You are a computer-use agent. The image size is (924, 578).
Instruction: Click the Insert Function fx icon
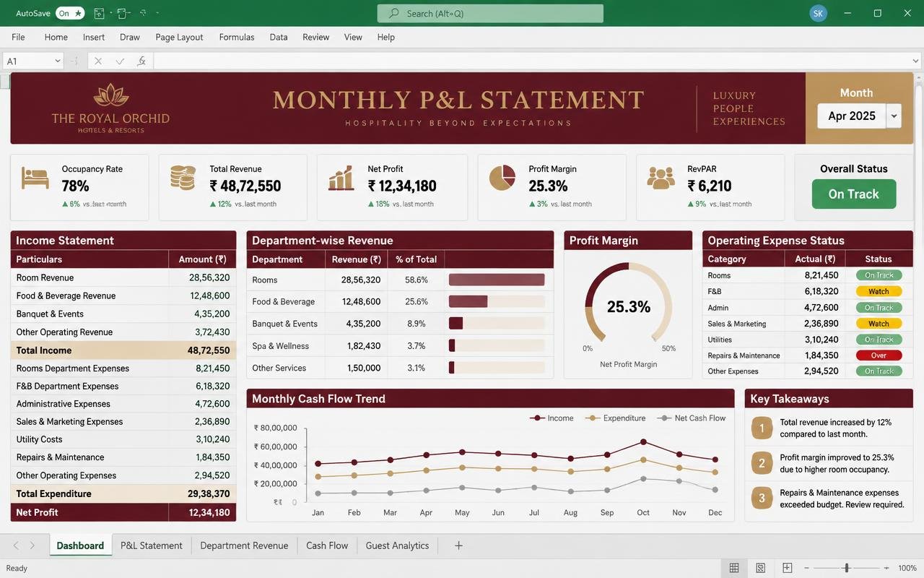click(x=141, y=61)
